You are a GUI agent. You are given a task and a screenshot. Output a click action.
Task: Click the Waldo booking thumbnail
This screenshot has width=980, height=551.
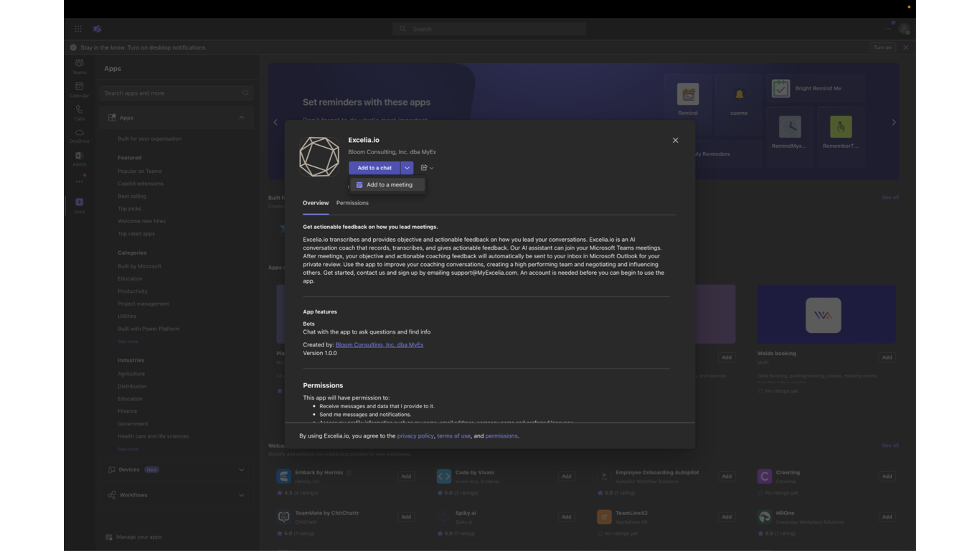pyautogui.click(x=826, y=314)
